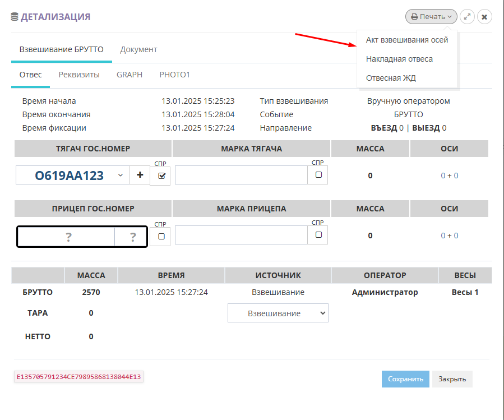Select 'Акт взвешивания осей' from print menu

pos(406,40)
